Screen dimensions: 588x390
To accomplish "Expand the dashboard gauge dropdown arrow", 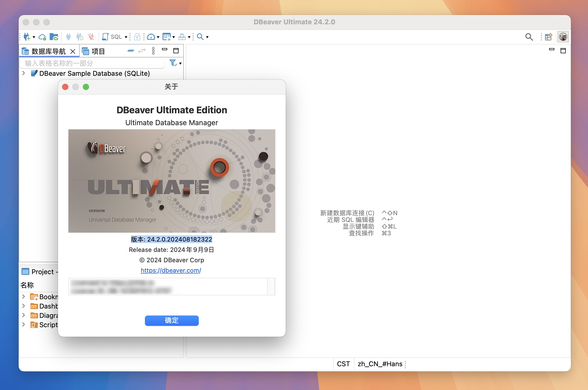I will pos(158,37).
